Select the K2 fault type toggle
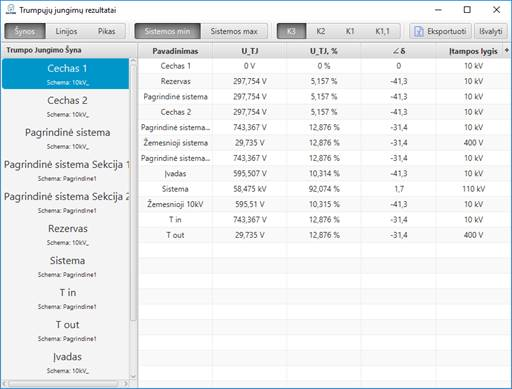Viewport: 512px width, 389px height. point(321,31)
